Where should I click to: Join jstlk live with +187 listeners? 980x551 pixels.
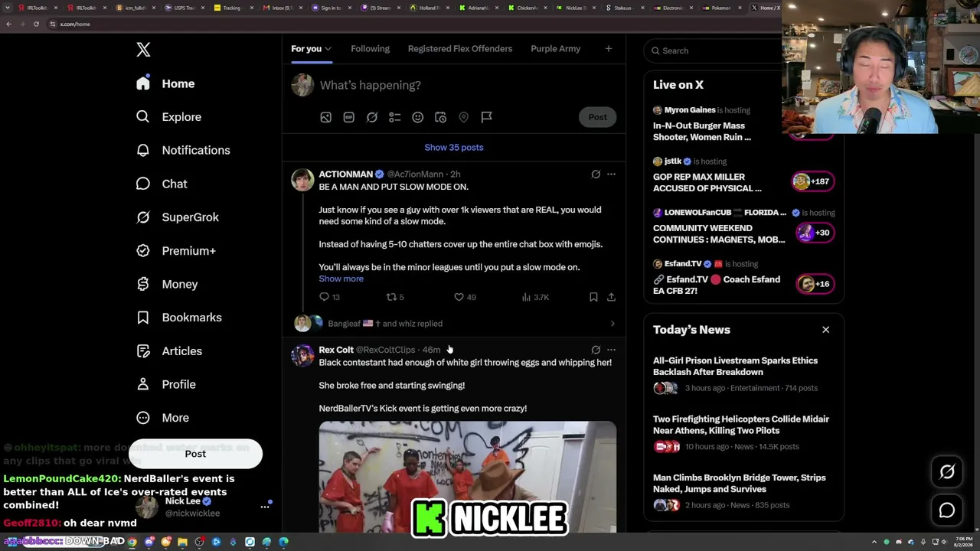click(x=743, y=174)
